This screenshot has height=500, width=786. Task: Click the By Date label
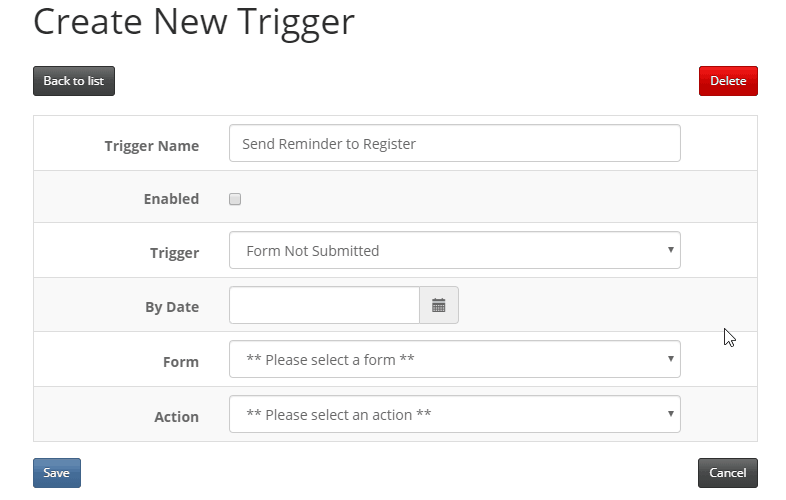pos(172,307)
